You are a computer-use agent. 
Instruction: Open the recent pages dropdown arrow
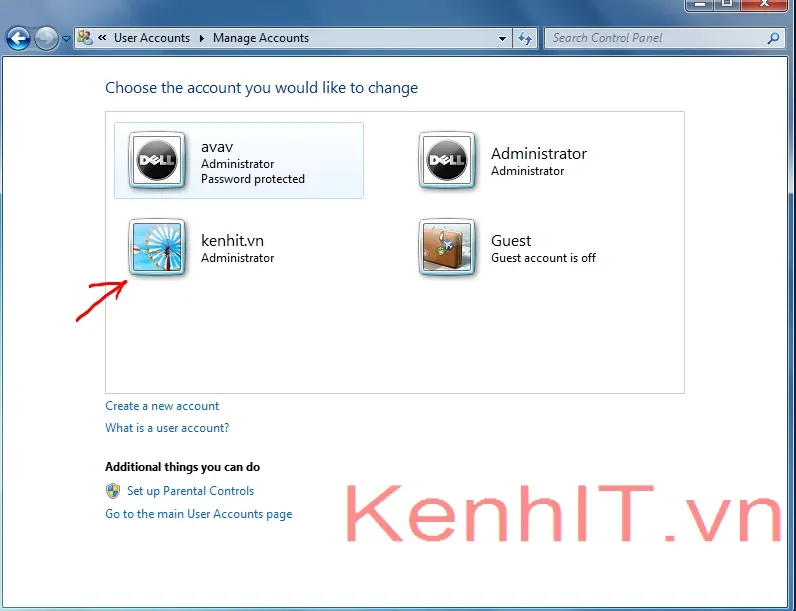pos(66,39)
